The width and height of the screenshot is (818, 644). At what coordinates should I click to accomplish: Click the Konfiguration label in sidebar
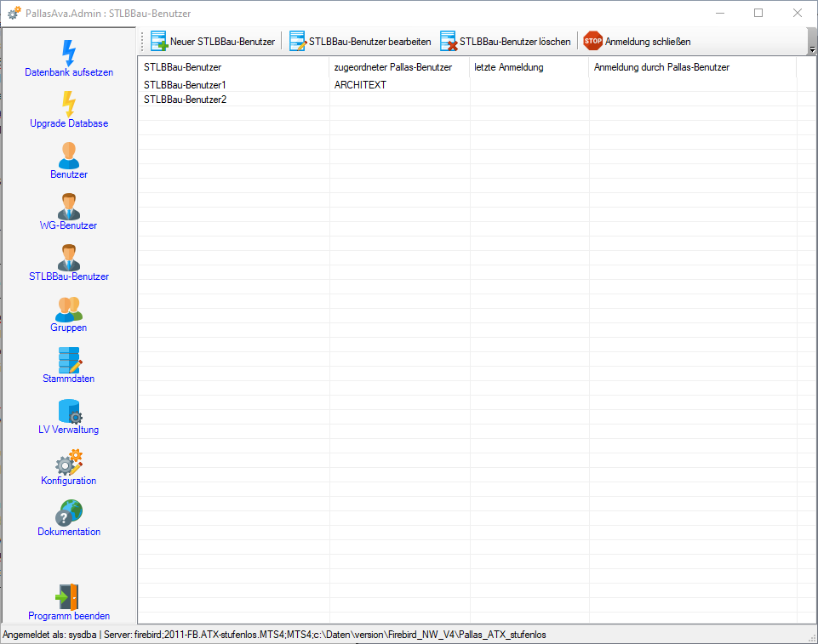(69, 481)
